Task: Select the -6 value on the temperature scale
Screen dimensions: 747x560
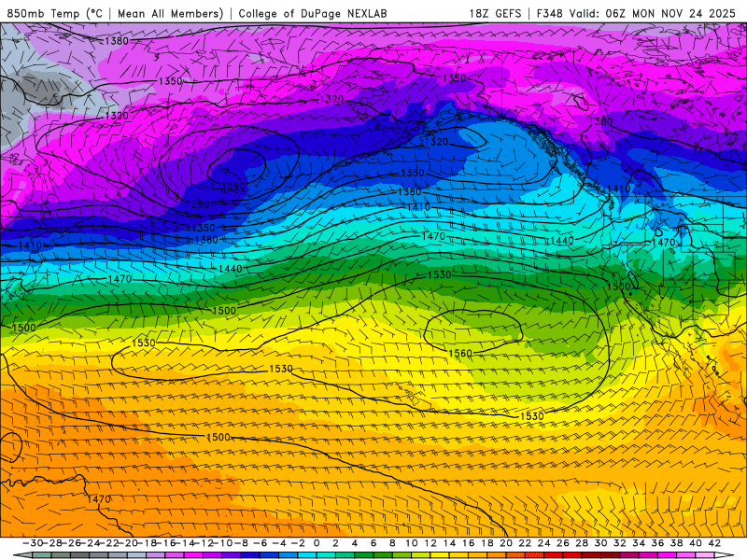Action: point(261,543)
